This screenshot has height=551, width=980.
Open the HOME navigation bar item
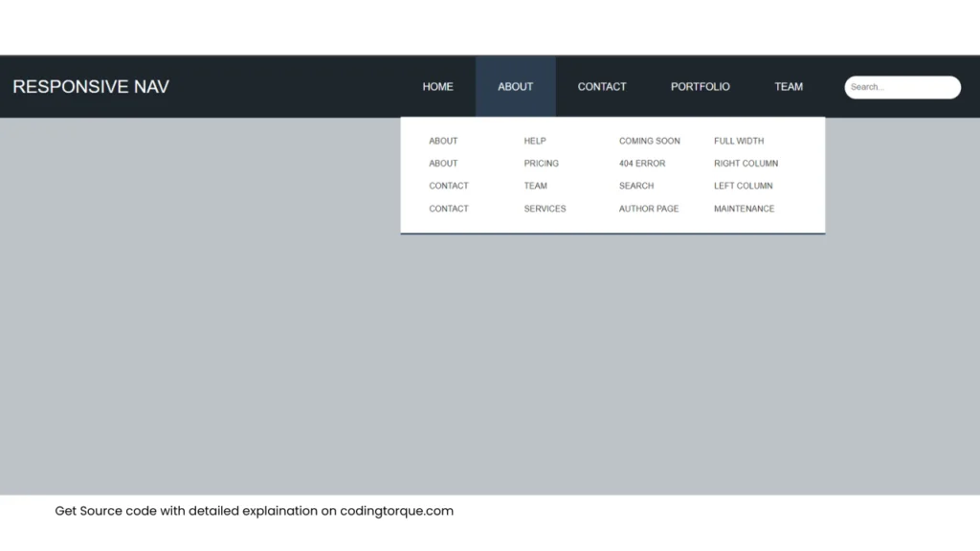(x=437, y=87)
